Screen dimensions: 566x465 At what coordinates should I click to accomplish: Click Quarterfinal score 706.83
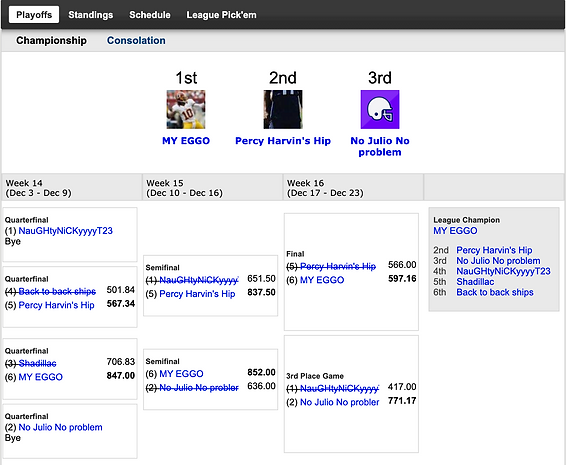point(121,362)
